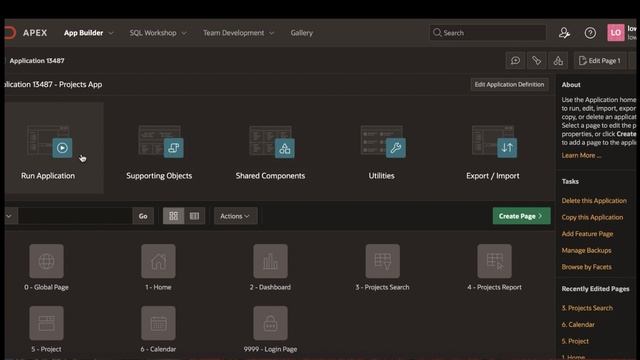Viewport: 640px width, 360px height.
Task: Click the Application 13487 breadcrumb
Action: tap(37, 61)
